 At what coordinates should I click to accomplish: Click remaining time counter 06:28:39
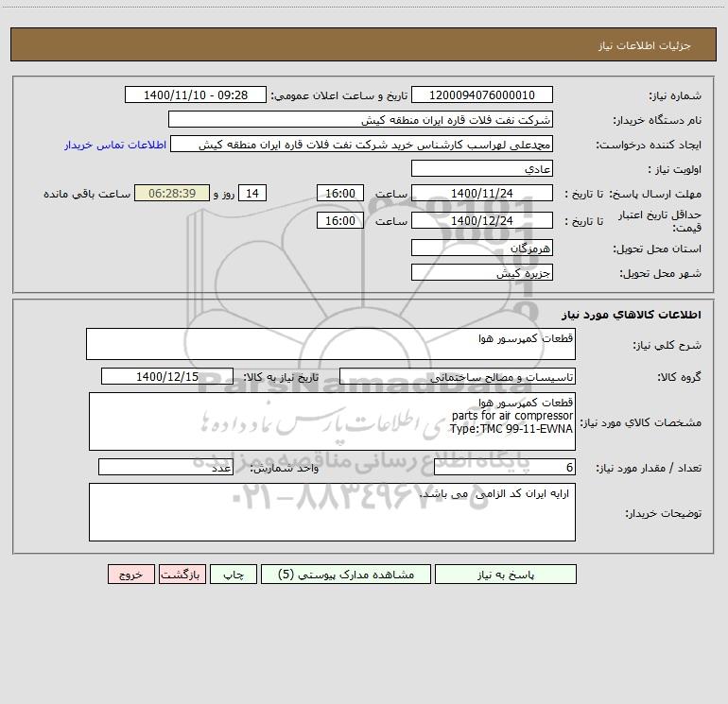172,193
